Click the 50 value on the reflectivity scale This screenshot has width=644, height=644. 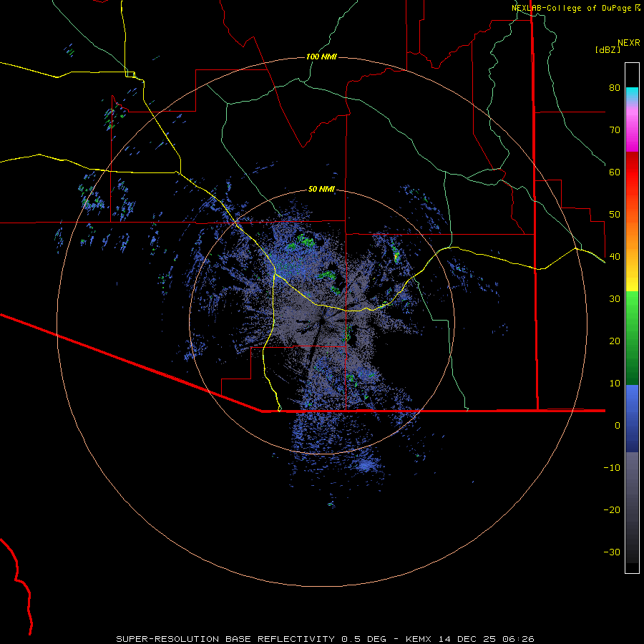(x=615, y=215)
